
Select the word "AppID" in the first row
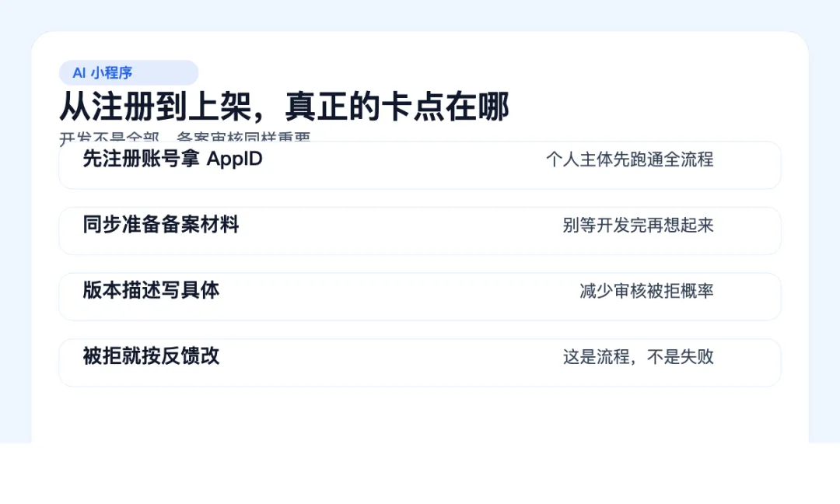point(235,159)
